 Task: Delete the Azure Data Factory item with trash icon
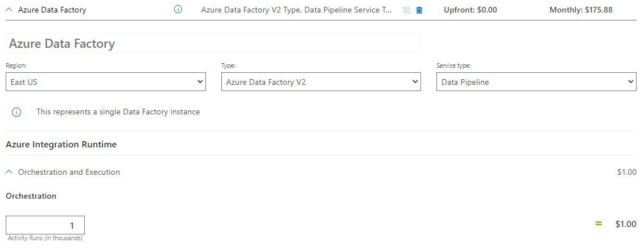(x=419, y=10)
